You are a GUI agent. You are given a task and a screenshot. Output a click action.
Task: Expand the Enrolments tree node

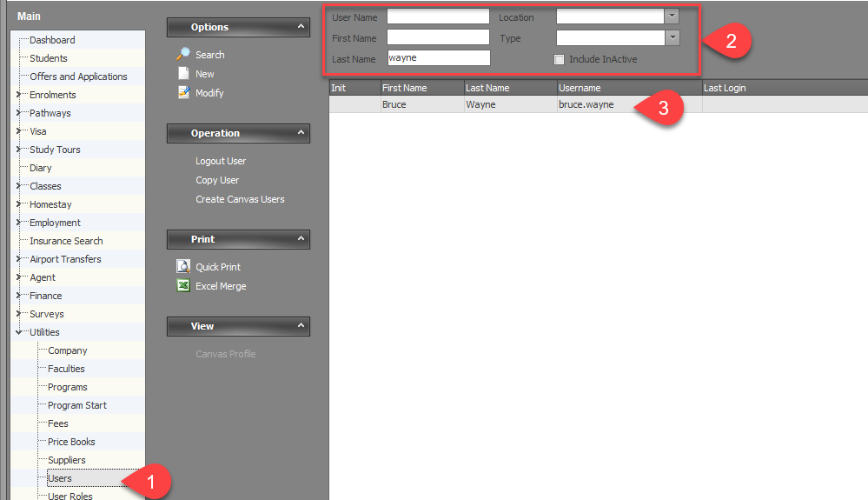(18, 95)
